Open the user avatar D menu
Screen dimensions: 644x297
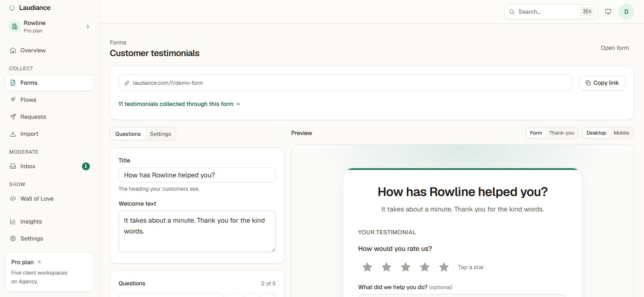coord(627,12)
